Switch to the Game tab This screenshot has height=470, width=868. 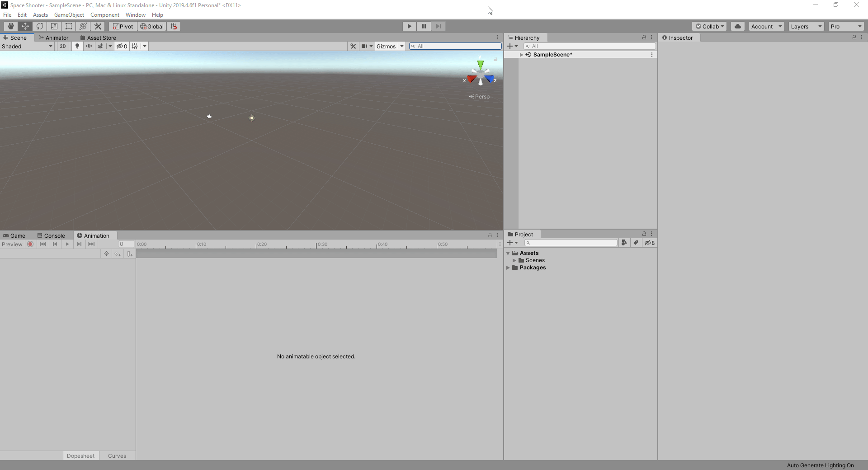click(14, 236)
